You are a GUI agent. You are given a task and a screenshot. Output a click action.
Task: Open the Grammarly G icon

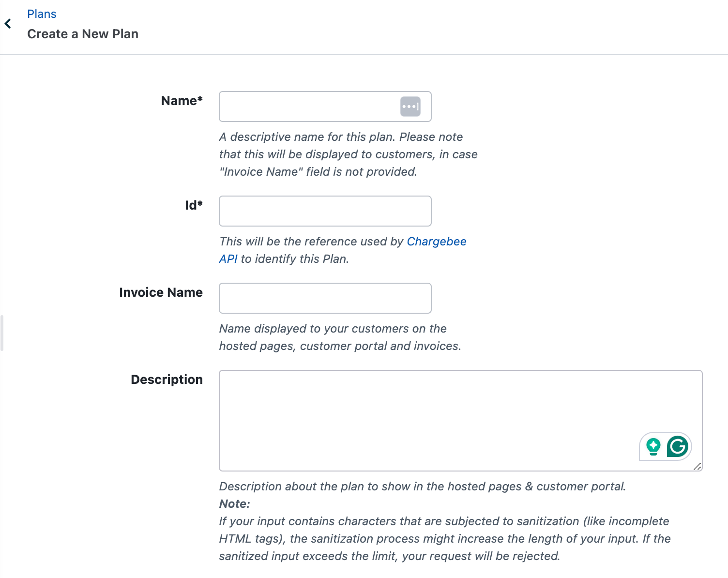(x=678, y=446)
